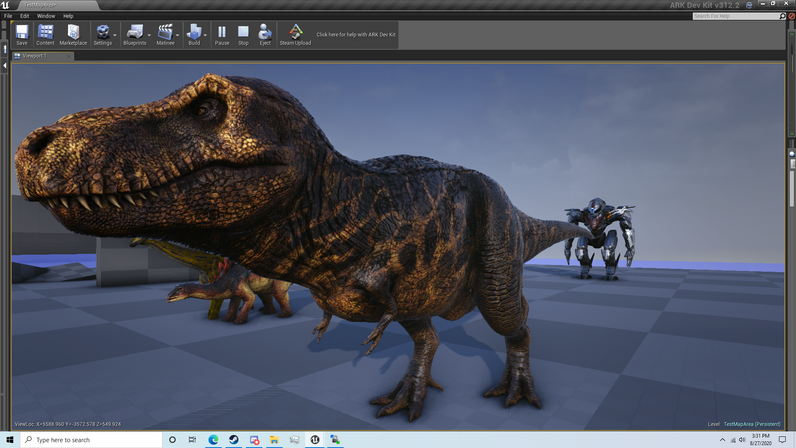Open the Help menu

pos(68,16)
